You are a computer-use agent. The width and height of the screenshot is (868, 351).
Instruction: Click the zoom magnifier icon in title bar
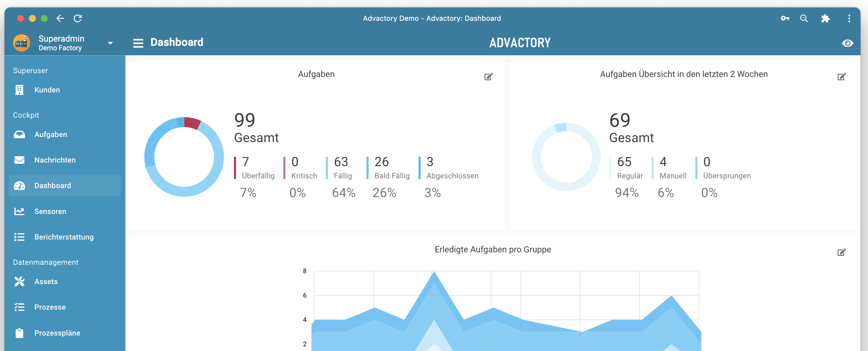804,18
